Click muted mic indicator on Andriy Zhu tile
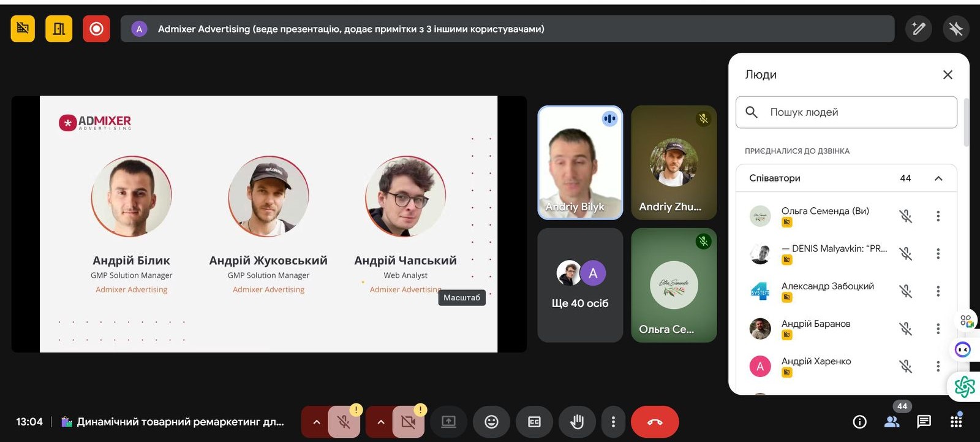 [703, 119]
